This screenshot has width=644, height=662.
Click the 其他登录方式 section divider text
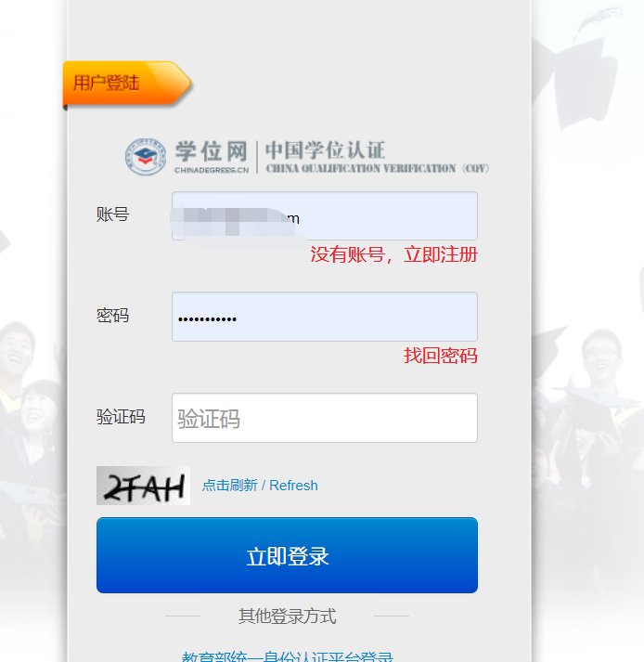pos(287,616)
